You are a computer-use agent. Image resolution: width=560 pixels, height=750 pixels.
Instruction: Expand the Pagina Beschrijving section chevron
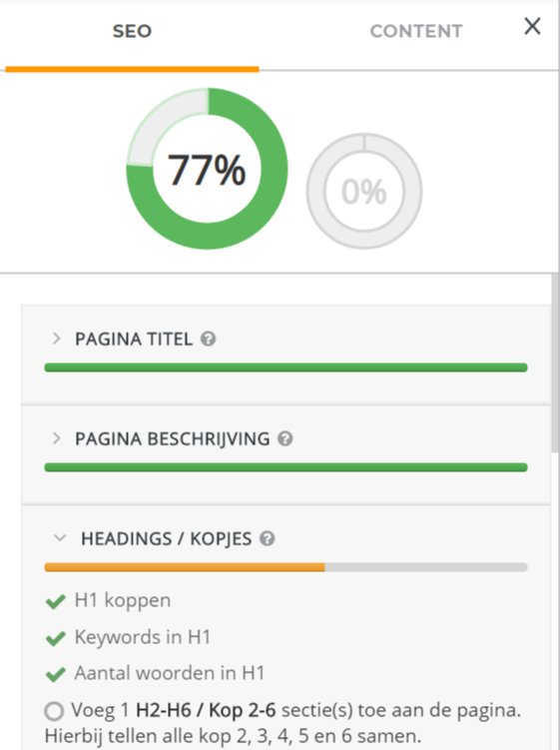pyautogui.click(x=57, y=438)
